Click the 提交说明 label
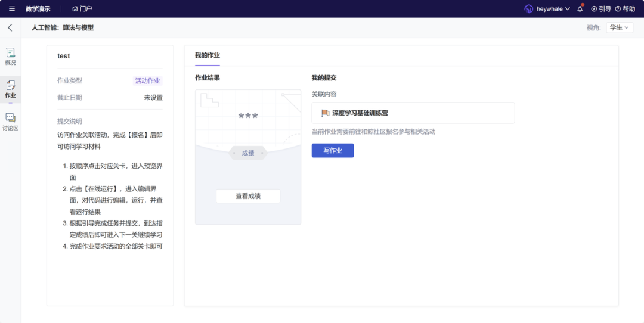The width and height of the screenshot is (644, 323). [x=70, y=121]
